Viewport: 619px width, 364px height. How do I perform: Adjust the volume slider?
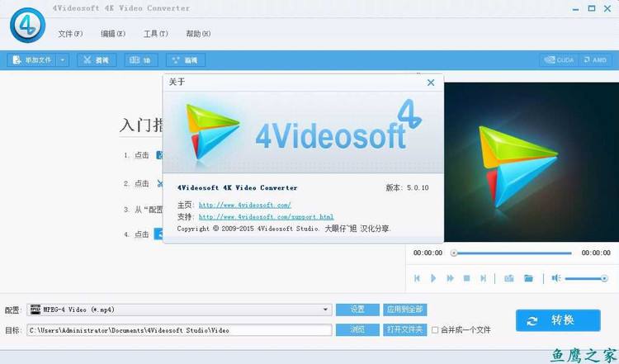coord(586,279)
